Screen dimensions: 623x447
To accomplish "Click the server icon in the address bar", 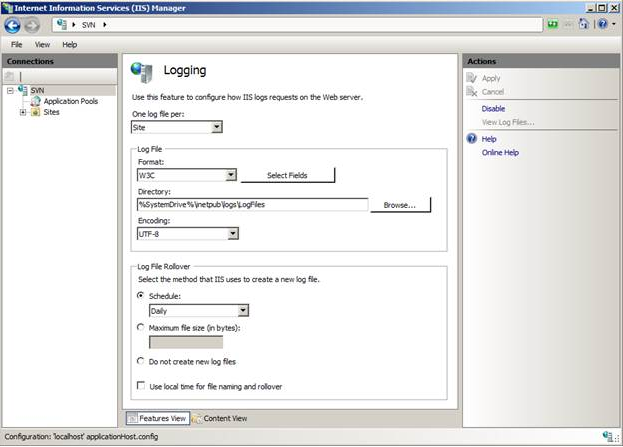I will point(62,25).
